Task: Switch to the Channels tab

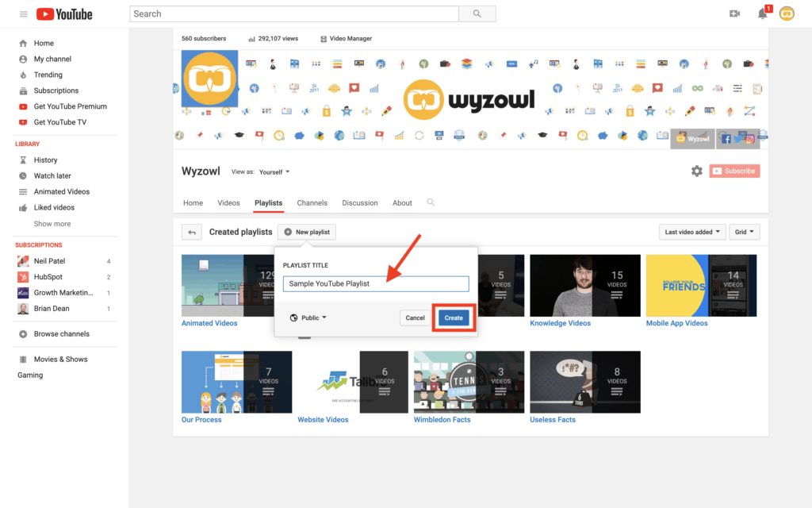Action: point(312,202)
